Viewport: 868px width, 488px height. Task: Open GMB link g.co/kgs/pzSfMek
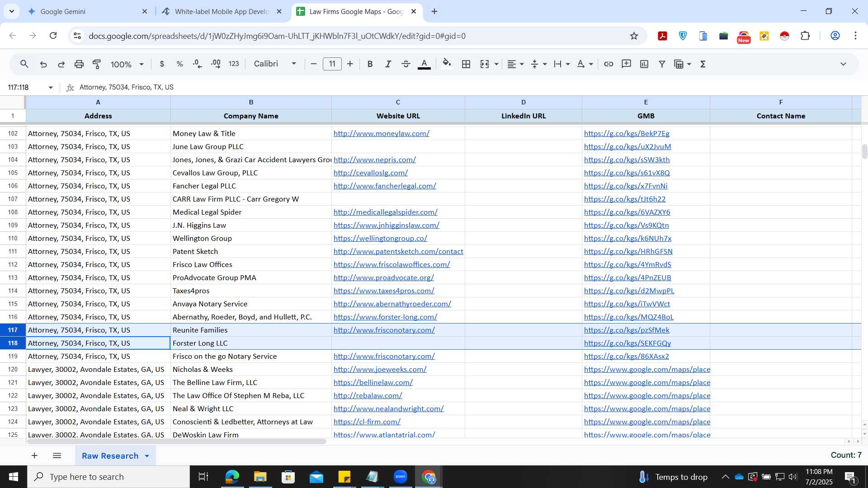(x=626, y=330)
